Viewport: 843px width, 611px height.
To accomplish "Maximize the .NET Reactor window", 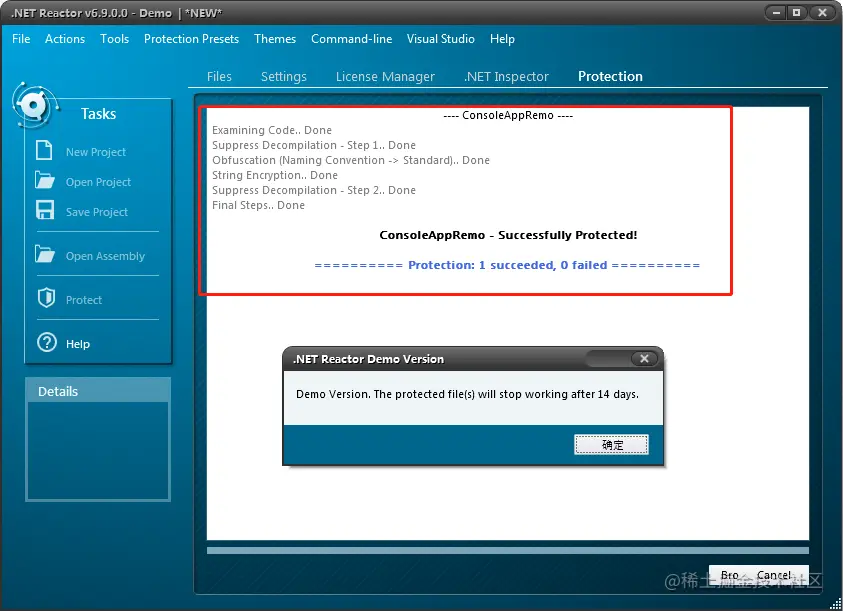I will point(797,12).
